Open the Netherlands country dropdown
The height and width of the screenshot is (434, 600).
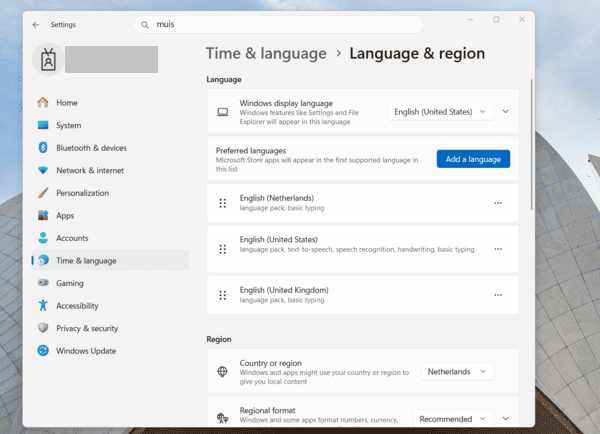[x=457, y=372]
